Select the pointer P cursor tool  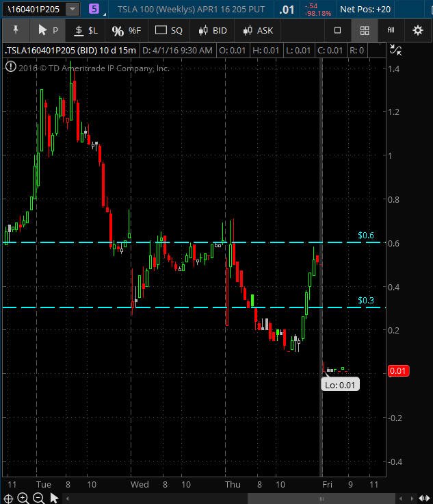click(48, 31)
